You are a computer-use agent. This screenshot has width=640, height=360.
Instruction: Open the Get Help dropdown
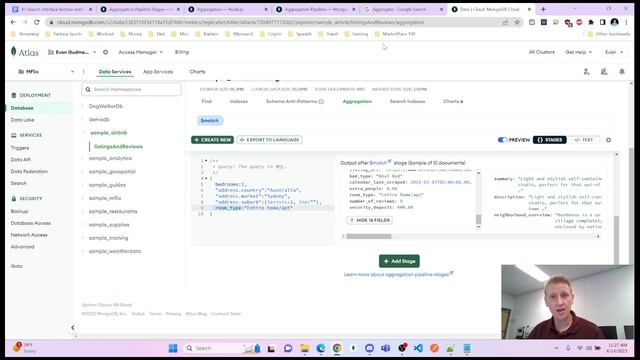[x=578, y=52]
